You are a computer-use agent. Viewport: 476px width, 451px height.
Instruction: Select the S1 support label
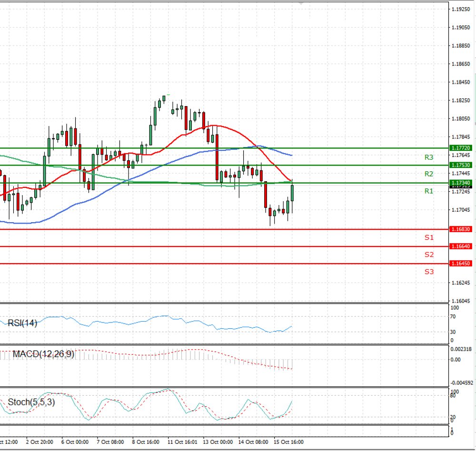point(429,237)
